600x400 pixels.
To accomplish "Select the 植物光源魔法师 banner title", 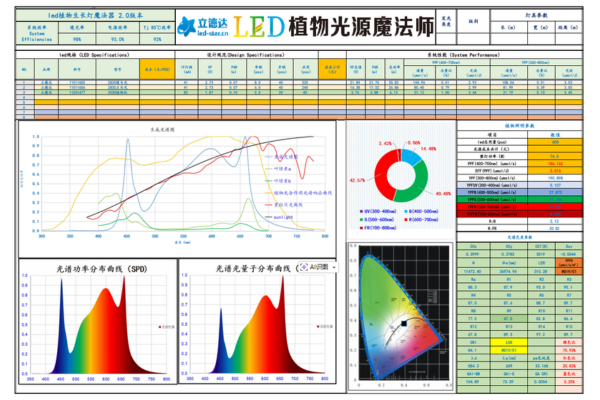I will pos(361,26).
